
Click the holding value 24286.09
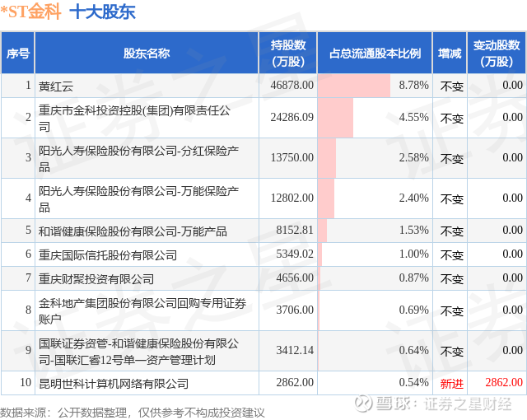point(291,117)
